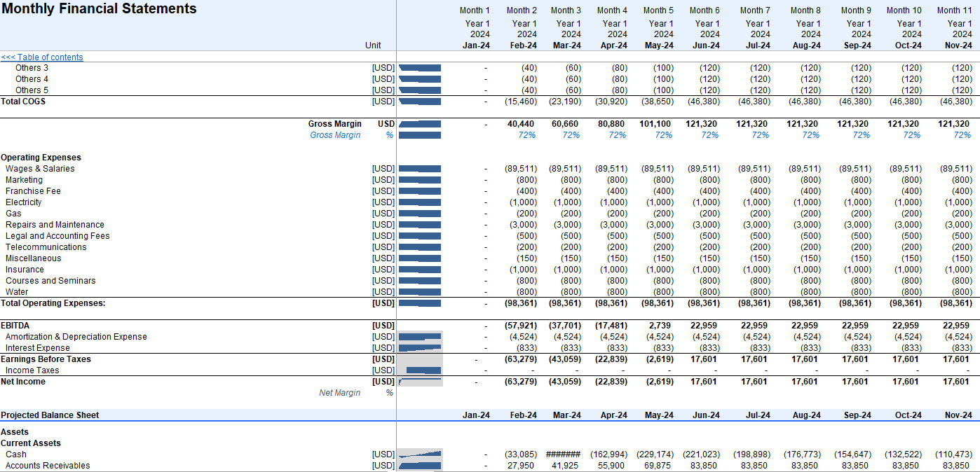
Task: Click the Repairs and Maintenance label
Action: tap(55, 225)
